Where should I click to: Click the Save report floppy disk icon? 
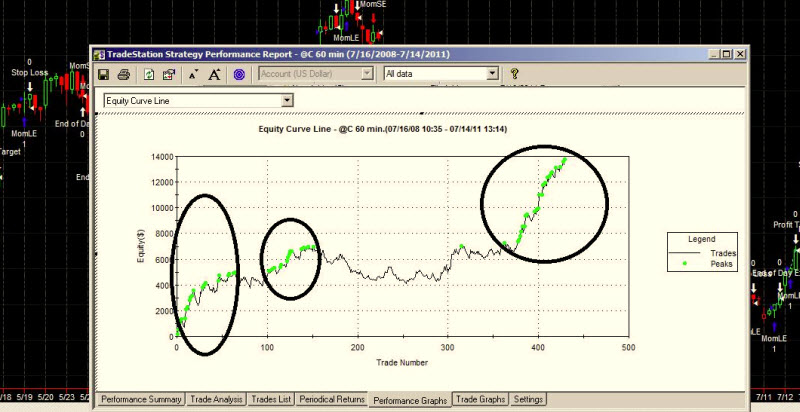(x=104, y=74)
